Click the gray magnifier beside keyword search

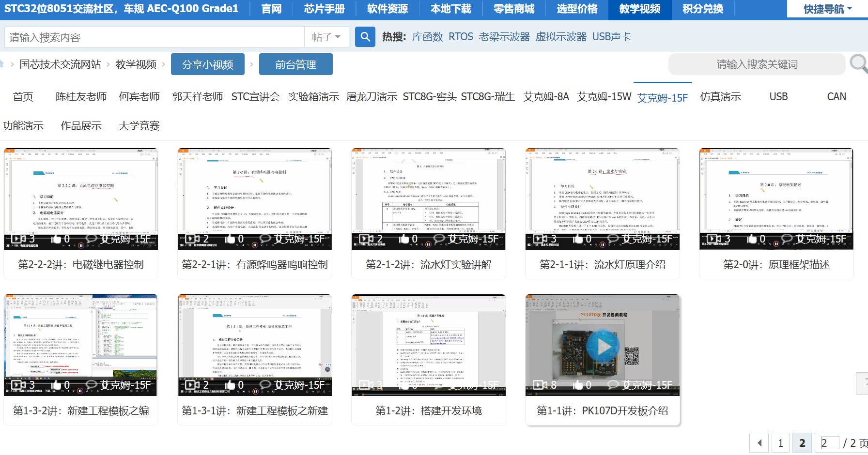(x=858, y=64)
